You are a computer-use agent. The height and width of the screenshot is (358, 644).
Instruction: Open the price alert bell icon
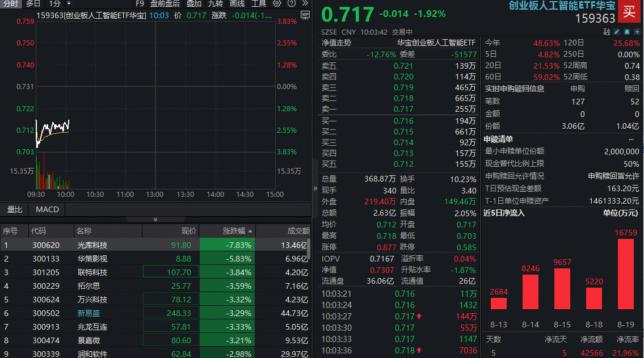coord(627,31)
